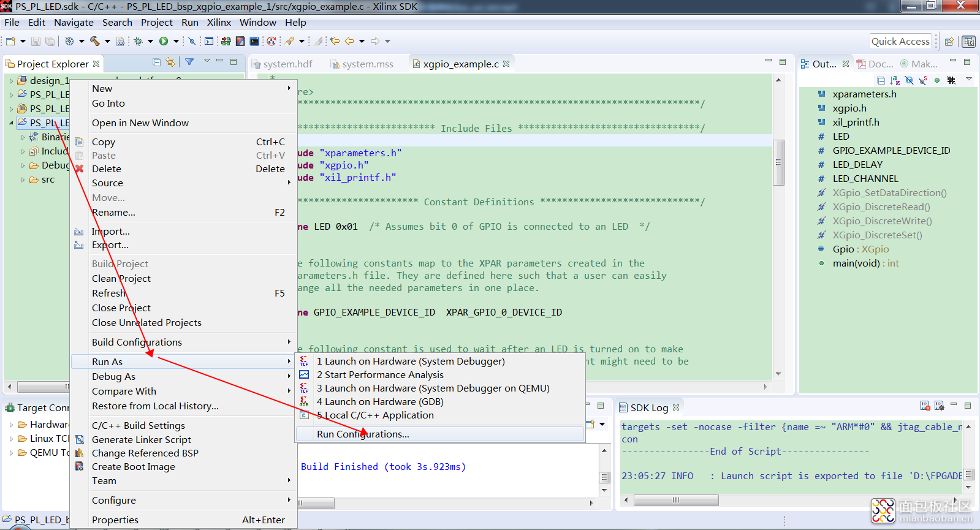Click the yellow highlighter pen toolbar icon

click(x=289, y=41)
